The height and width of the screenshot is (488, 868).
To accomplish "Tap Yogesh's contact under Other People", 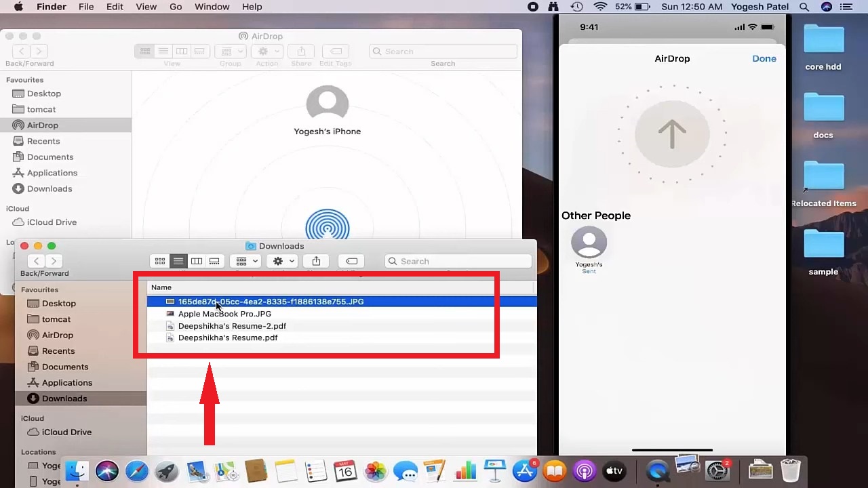I will coord(589,249).
